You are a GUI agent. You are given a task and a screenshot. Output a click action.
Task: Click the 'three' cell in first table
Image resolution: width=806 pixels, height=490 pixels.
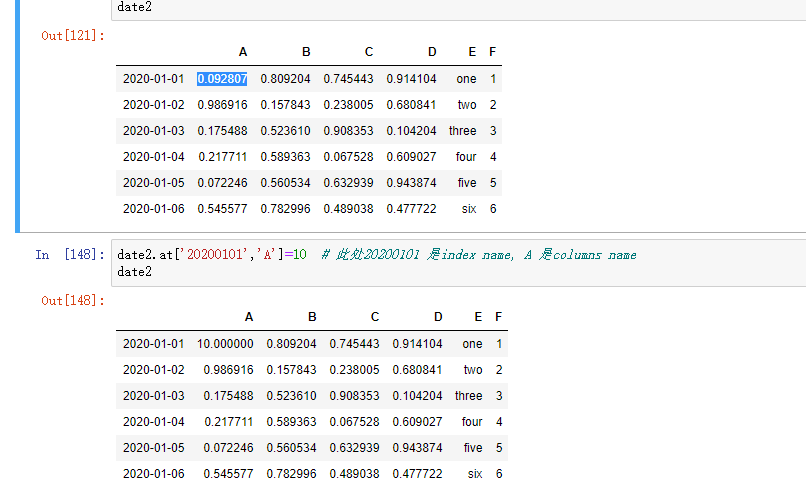point(463,131)
